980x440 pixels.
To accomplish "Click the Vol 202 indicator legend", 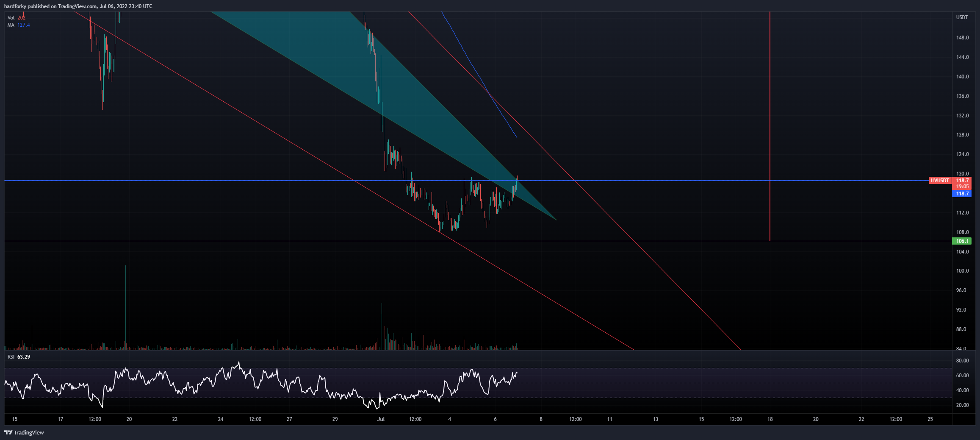I will coord(17,18).
